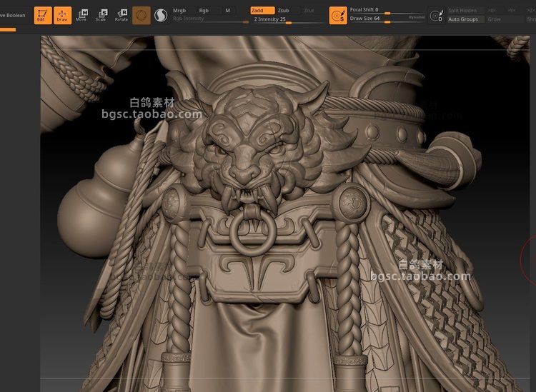The width and height of the screenshot is (536, 392).
Task: Click the orange brush size S icon
Action: coord(338,15)
